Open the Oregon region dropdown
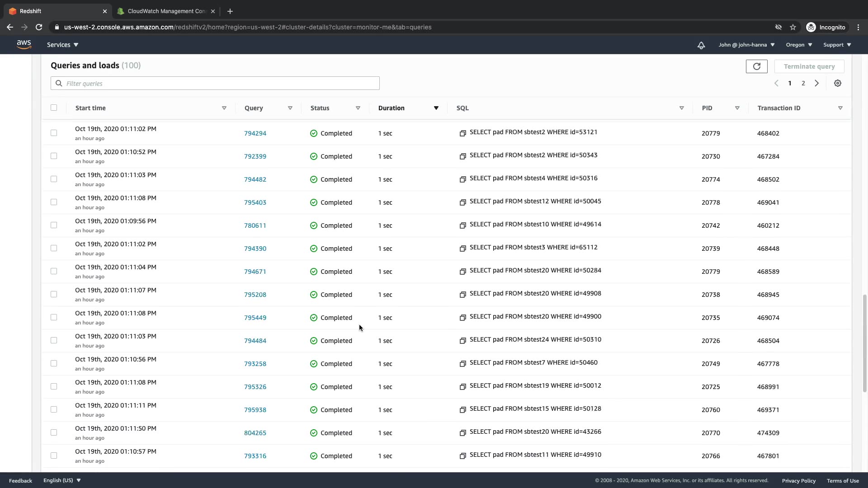 point(798,45)
